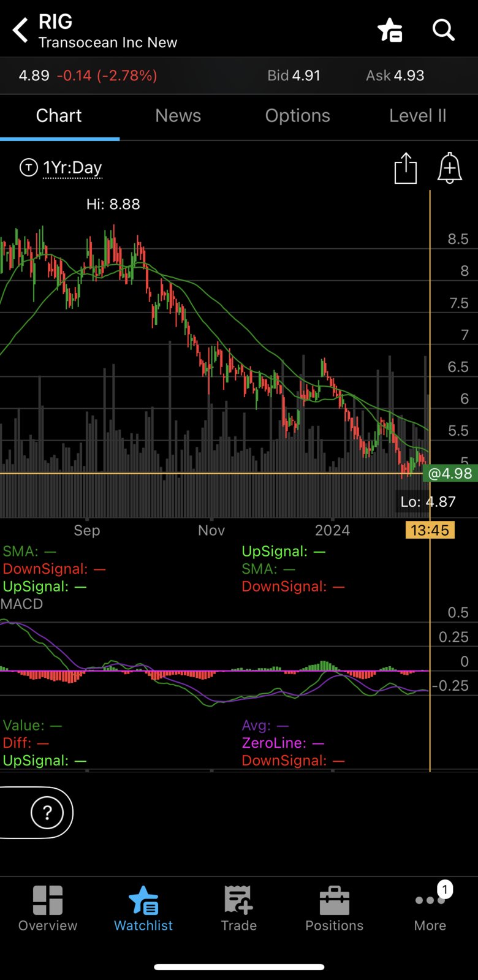Tap the MACD study label
This screenshot has height=980, width=478.
pyautogui.click(x=21, y=604)
